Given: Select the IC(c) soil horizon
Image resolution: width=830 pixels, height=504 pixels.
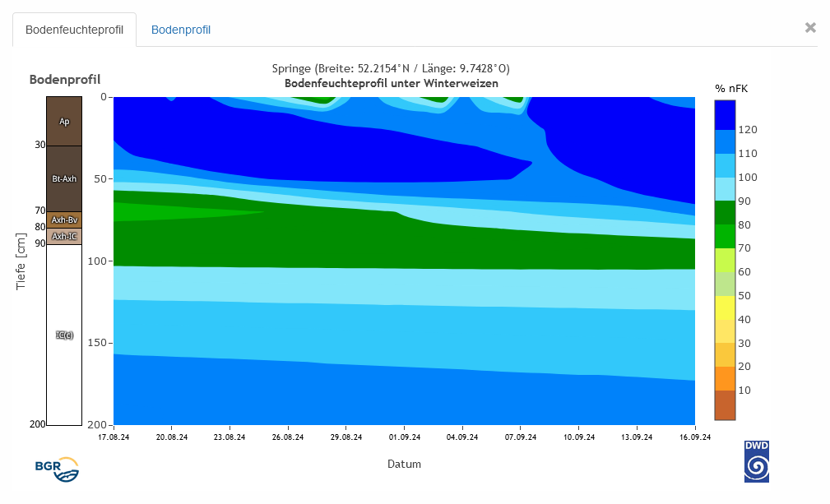Looking at the screenshot, I should click(x=64, y=335).
